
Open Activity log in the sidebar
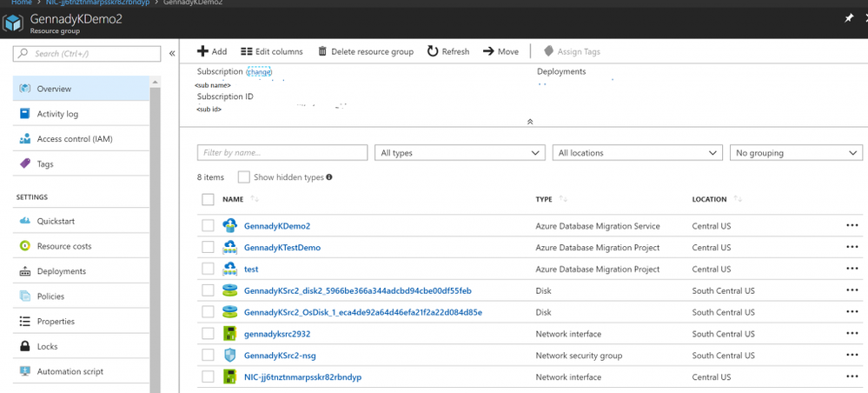point(57,114)
